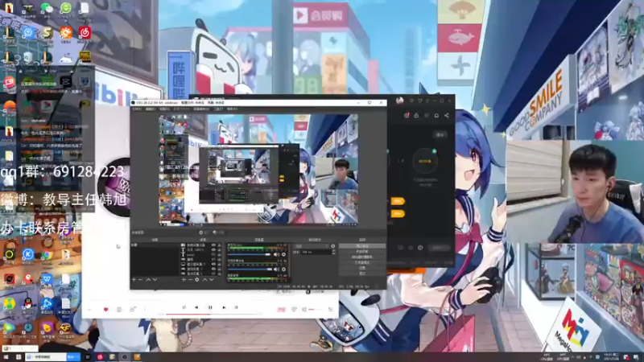
Task: Remove selected scene with minus in Scenes panel
Action: (140, 279)
